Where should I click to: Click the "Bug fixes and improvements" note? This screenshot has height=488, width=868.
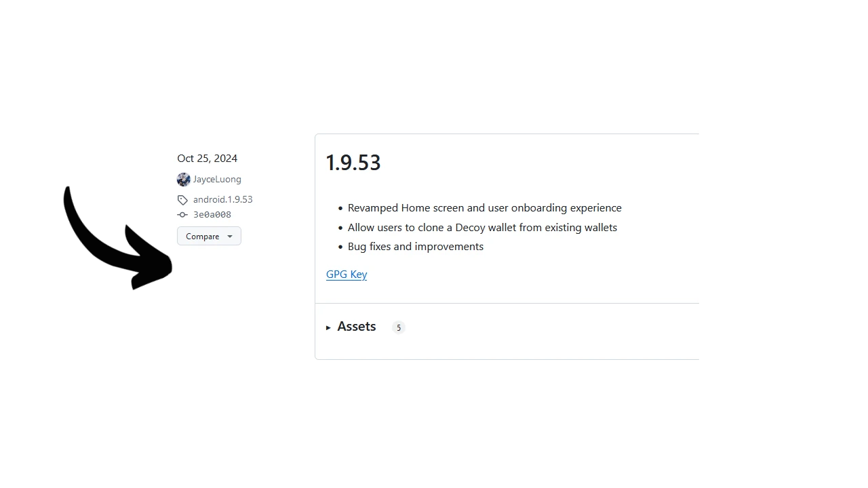click(x=416, y=247)
